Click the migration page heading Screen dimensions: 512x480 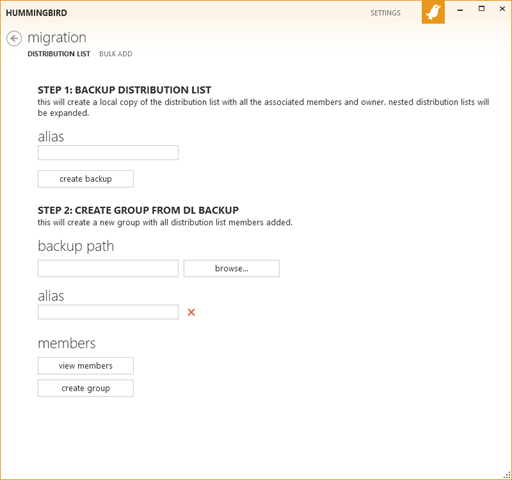tap(57, 38)
